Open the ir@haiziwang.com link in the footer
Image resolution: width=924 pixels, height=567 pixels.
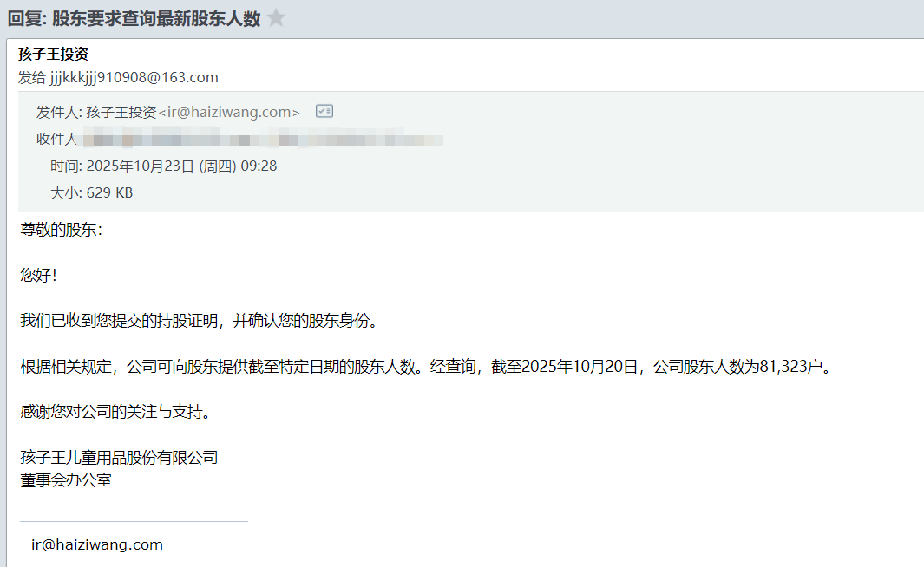(97, 544)
